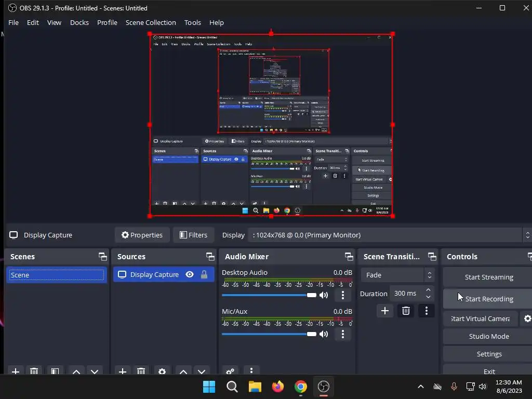This screenshot has width=532, height=399.
Task: Add a new scene transition
Action: click(385, 311)
